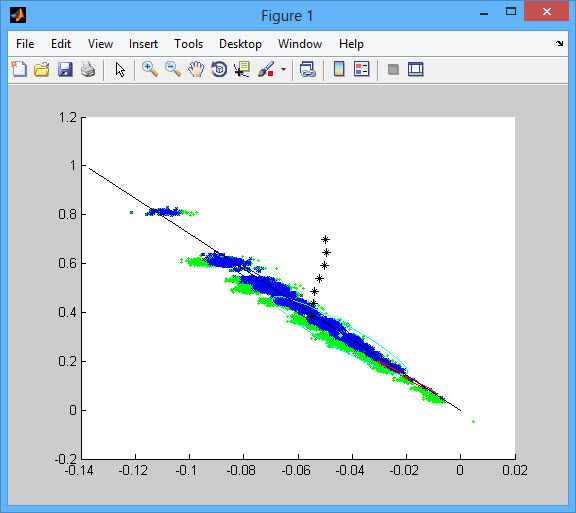576x513 pixels.
Task: Toggle the Data Cursor tool
Action: tap(242, 69)
